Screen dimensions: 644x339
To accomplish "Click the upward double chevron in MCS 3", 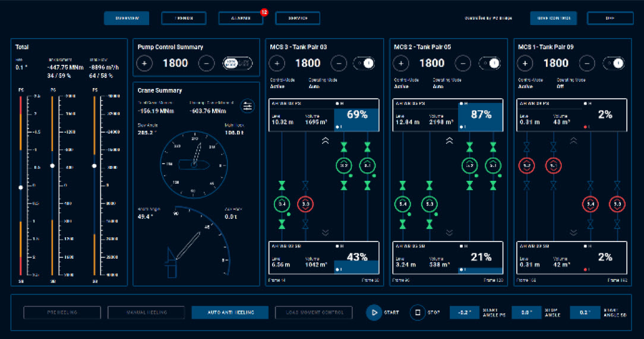I will pos(326,141).
